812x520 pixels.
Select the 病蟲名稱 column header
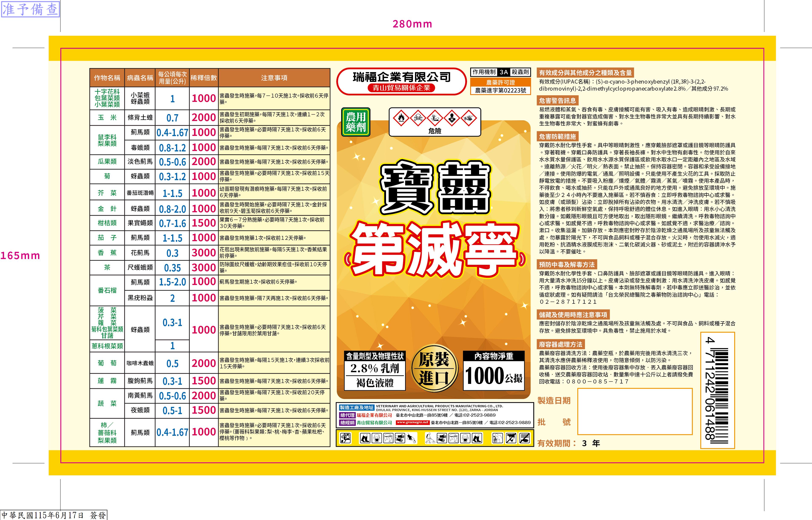click(140, 78)
